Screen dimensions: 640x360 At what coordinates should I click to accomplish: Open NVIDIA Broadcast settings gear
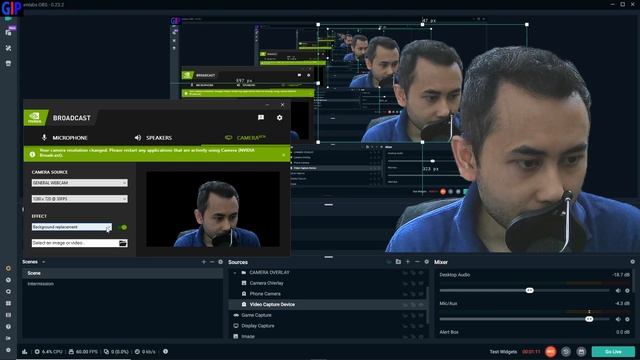tap(280, 118)
